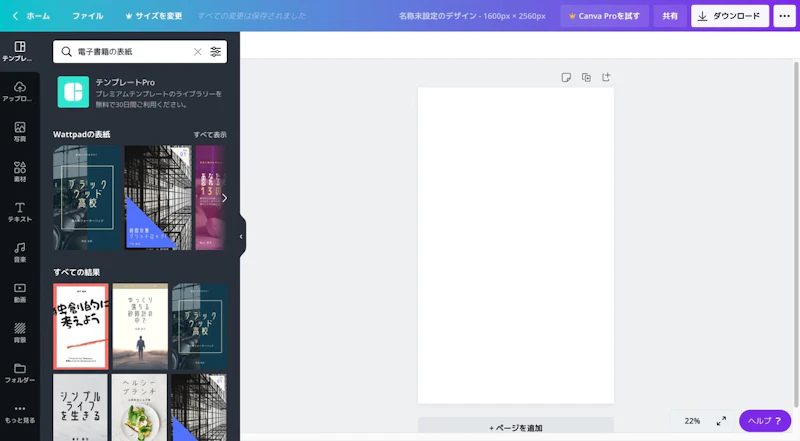Open the ヘルプ help button
The width and height of the screenshot is (800, 441).
(765, 421)
